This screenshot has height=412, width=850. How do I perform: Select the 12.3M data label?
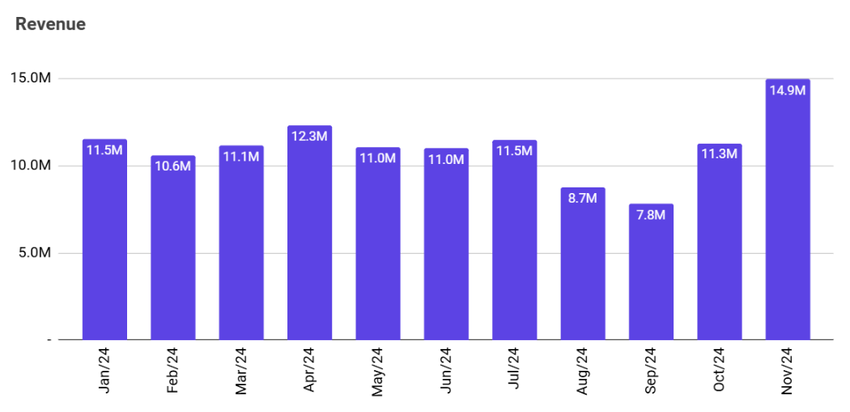[x=309, y=136]
